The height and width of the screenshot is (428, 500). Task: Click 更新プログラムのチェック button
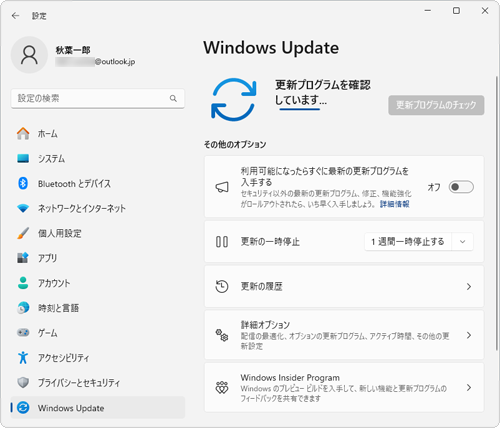coord(436,105)
